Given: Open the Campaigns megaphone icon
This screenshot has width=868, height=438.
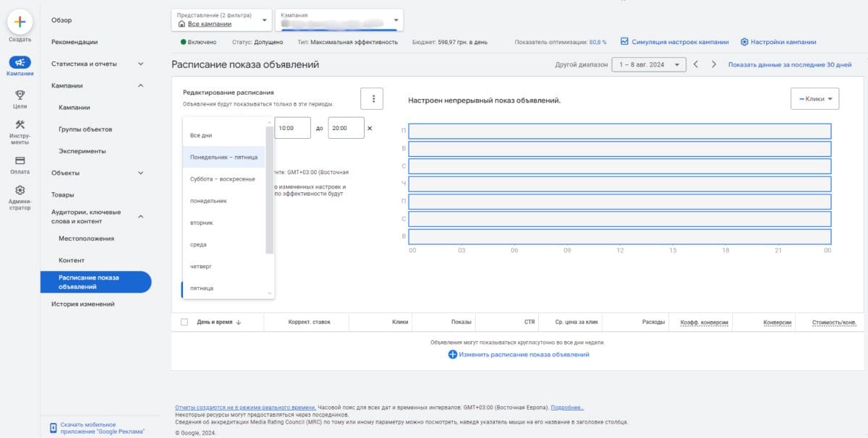Looking at the screenshot, I should 20,62.
